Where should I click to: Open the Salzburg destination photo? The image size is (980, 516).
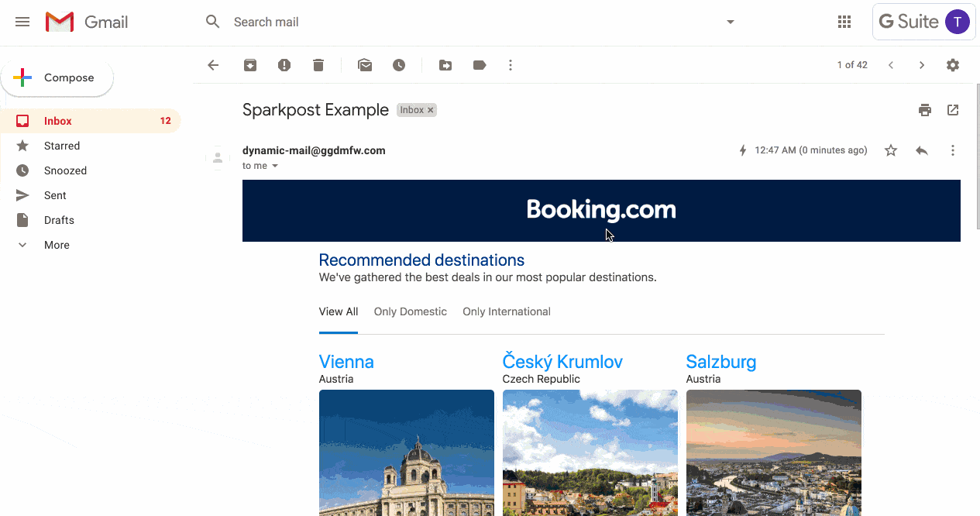[x=773, y=452]
